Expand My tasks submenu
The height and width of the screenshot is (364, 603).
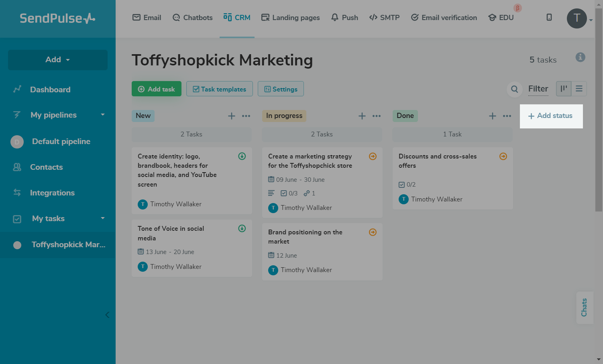click(103, 218)
